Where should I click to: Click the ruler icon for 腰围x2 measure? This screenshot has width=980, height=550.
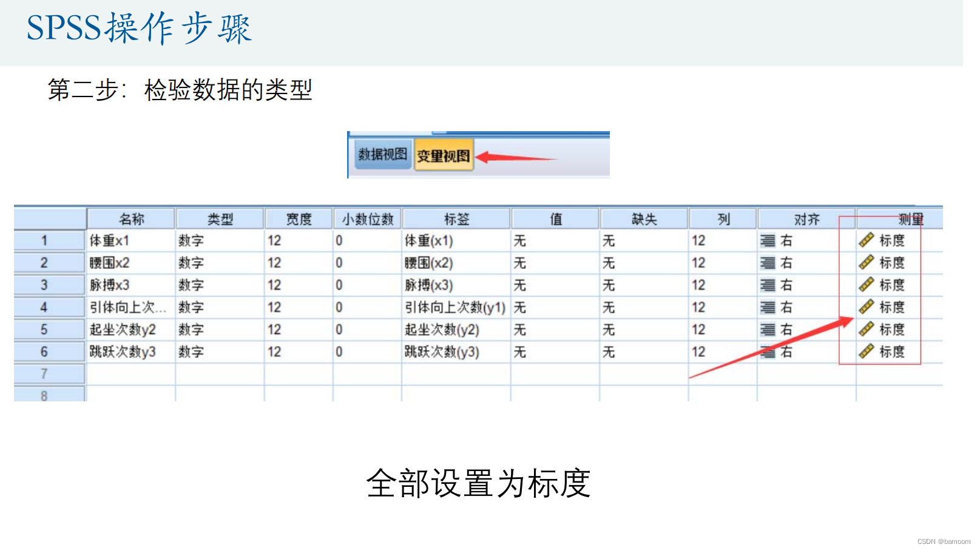(867, 263)
